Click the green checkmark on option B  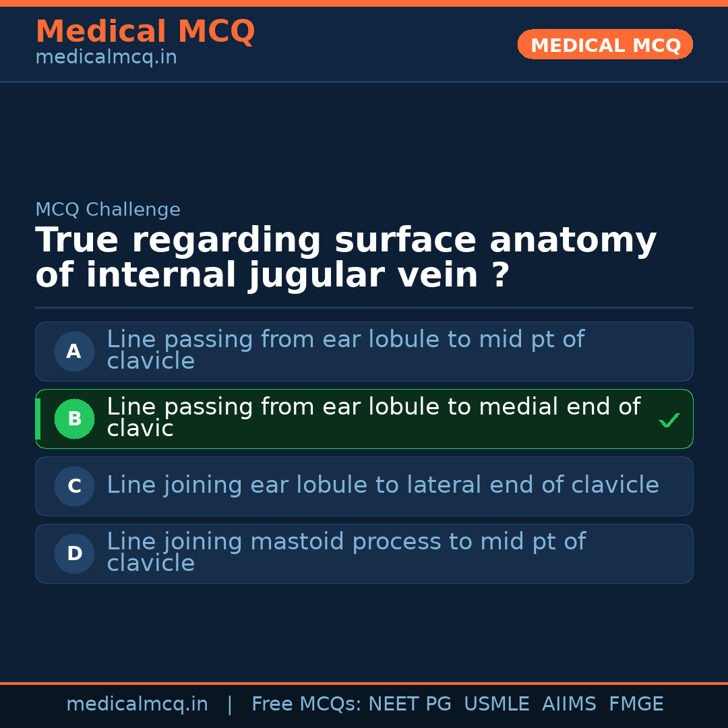coord(669,421)
